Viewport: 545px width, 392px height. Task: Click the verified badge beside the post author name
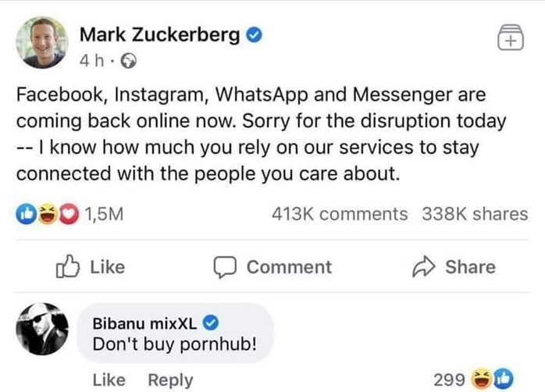click(254, 34)
